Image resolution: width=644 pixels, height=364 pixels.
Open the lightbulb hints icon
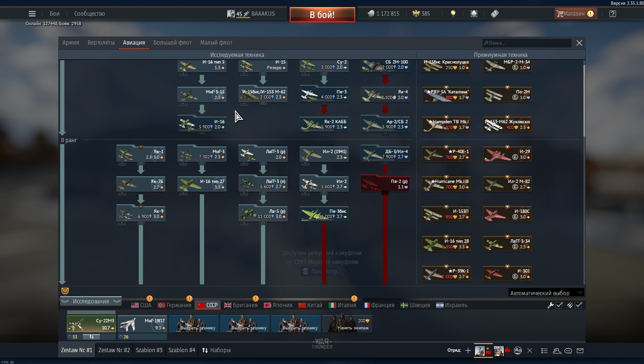[453, 14]
